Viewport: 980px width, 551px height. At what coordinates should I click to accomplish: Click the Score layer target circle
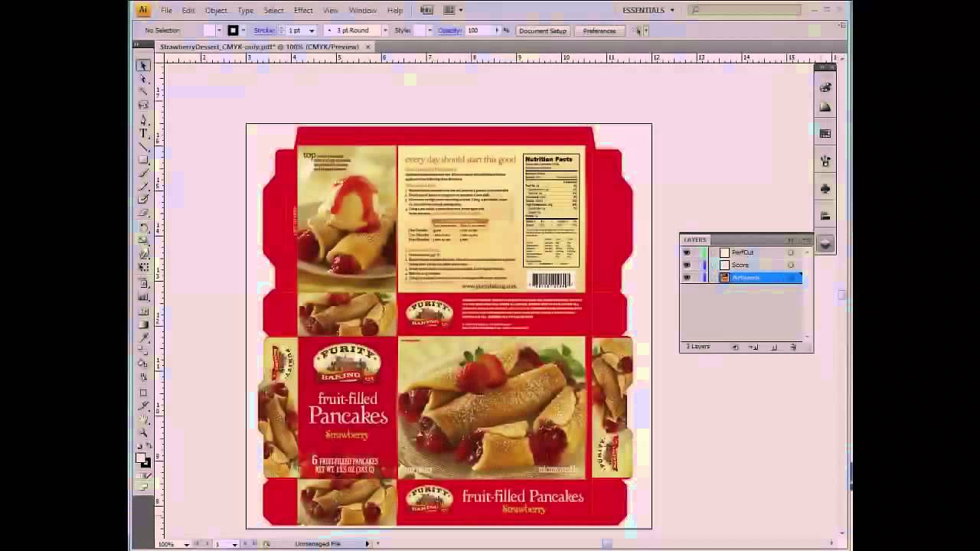791,265
